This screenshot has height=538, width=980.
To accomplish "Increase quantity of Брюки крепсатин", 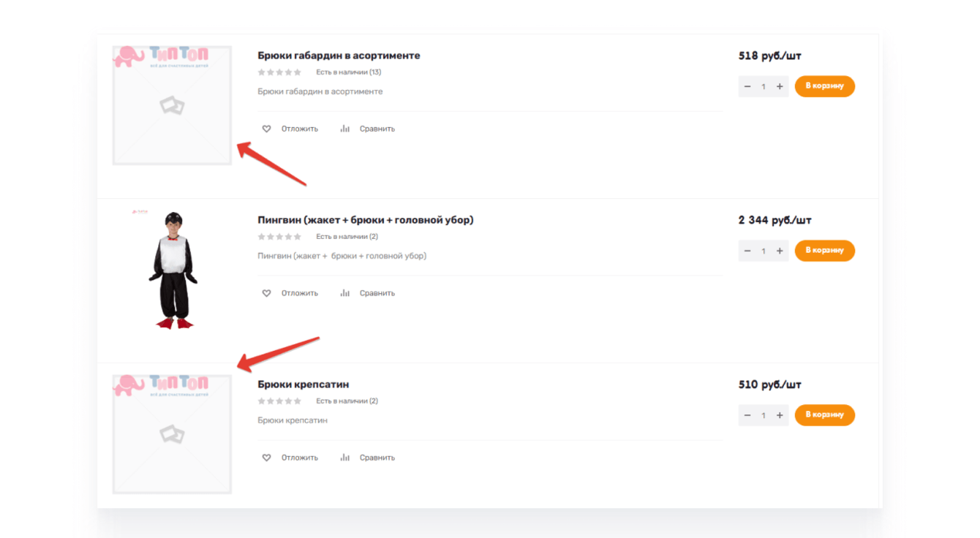I will [x=780, y=415].
